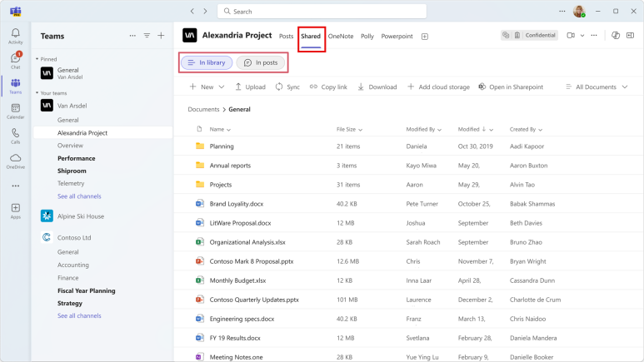Open the All Documents view dropdown
644x362 pixels.
(x=597, y=87)
